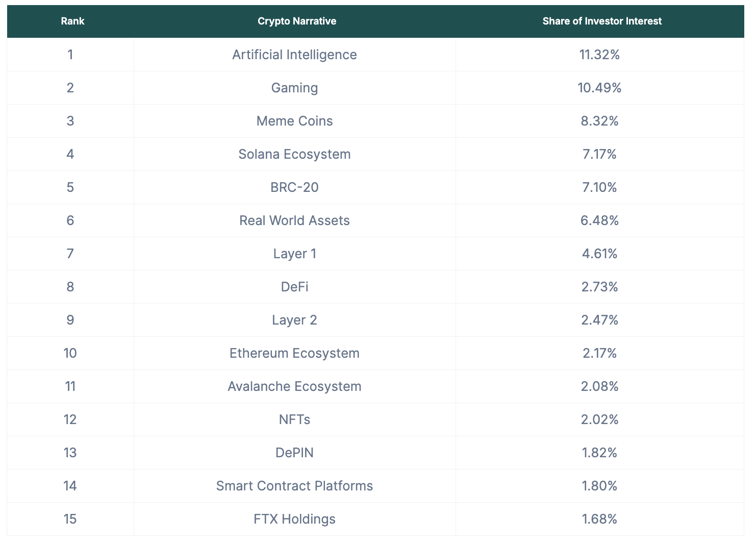Viewport: 756px width, 544px height.
Task: Select the Avalanche Ecosystem cell
Action: (x=294, y=386)
